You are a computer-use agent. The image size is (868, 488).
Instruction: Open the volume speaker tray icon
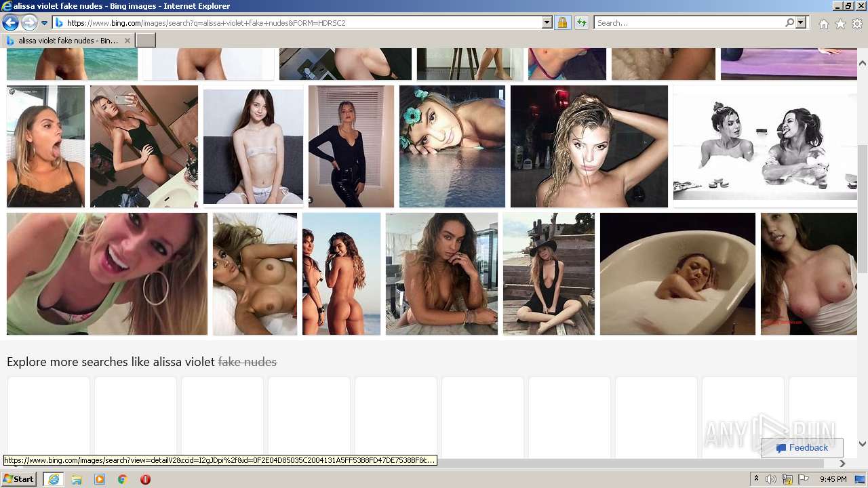(x=771, y=479)
